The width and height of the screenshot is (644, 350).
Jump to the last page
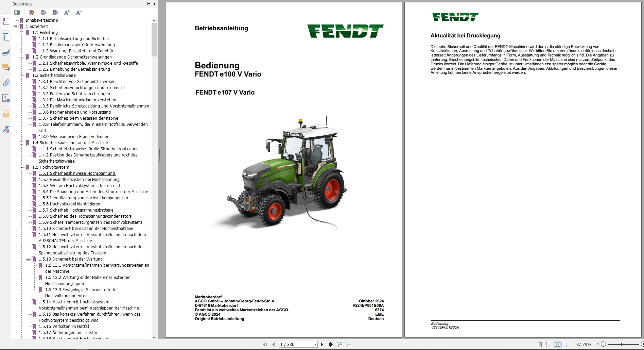[x=330, y=345]
